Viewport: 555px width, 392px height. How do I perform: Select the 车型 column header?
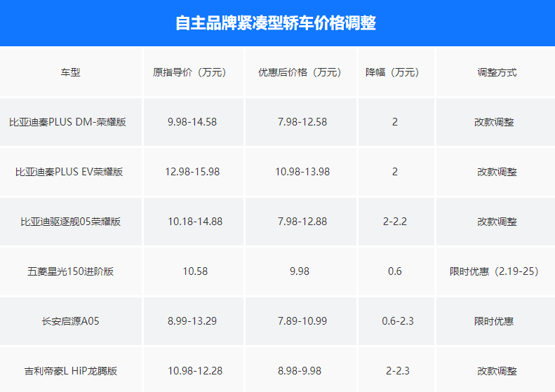(x=70, y=72)
